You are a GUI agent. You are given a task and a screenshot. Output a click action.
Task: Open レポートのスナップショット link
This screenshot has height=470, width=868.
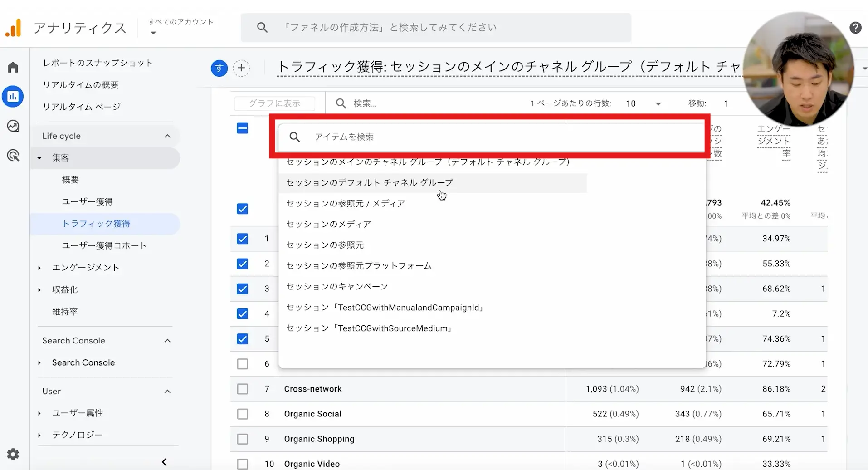(98, 63)
